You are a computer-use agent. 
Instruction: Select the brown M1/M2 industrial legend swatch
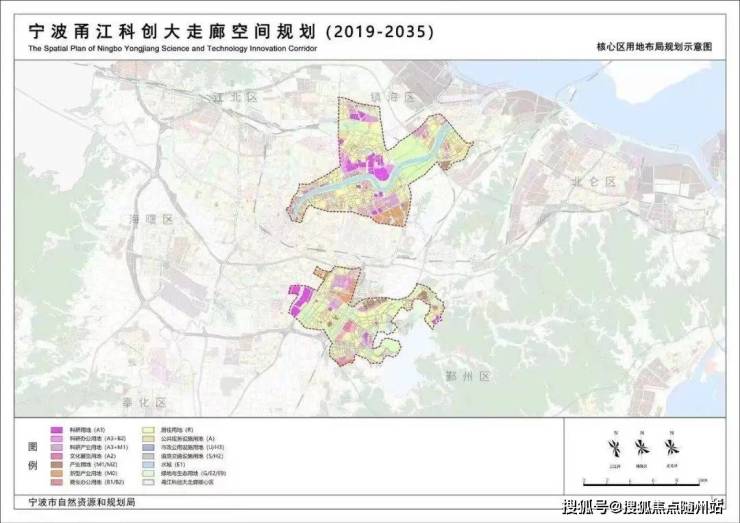57,464
